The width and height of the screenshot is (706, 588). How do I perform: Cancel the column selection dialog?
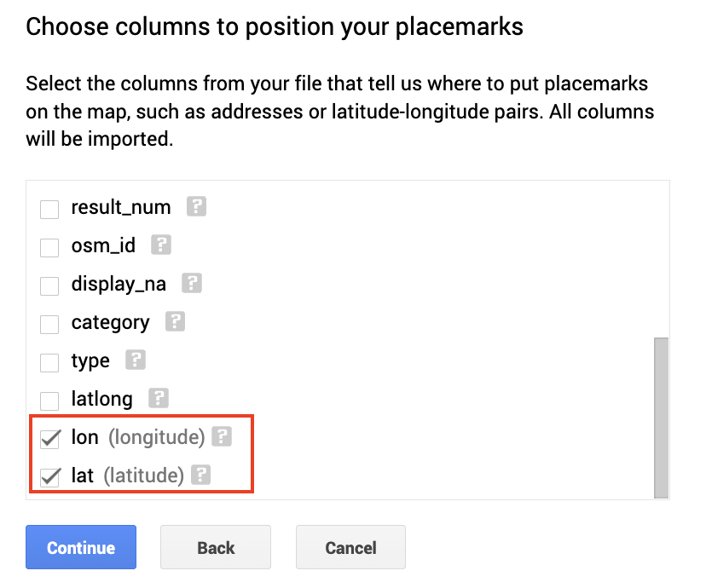(350, 547)
